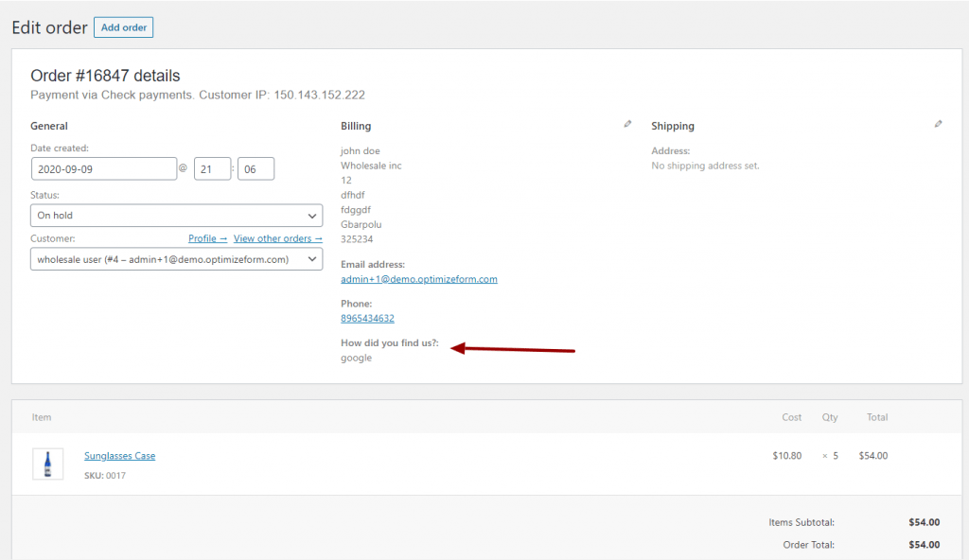The height and width of the screenshot is (560, 969).
Task: Click the Total column header
Action: pos(877,417)
